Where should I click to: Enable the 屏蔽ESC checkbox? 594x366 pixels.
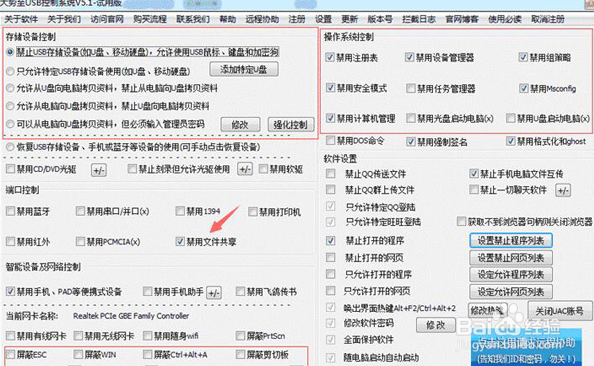coord(11,355)
